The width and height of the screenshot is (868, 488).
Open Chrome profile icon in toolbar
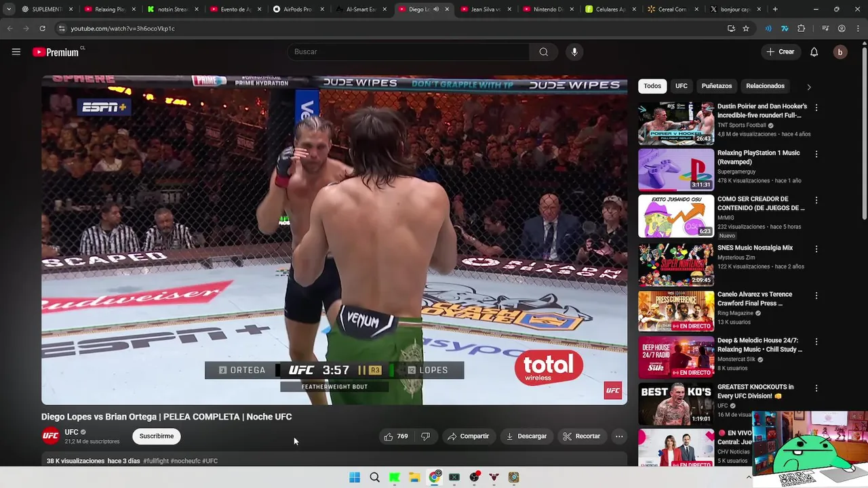[842, 28]
